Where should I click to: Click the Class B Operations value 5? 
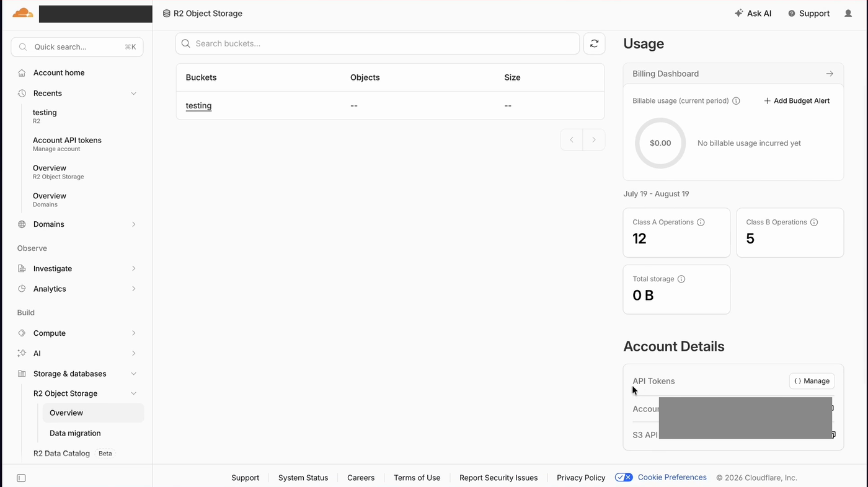(750, 239)
